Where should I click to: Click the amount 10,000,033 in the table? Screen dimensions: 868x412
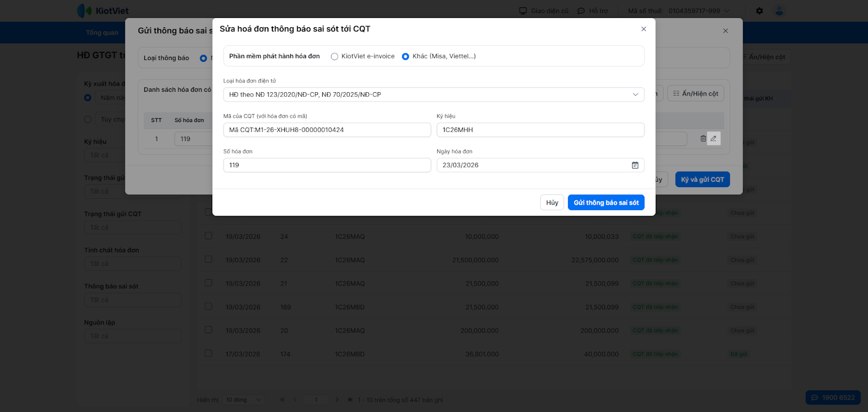pyautogui.click(x=602, y=237)
